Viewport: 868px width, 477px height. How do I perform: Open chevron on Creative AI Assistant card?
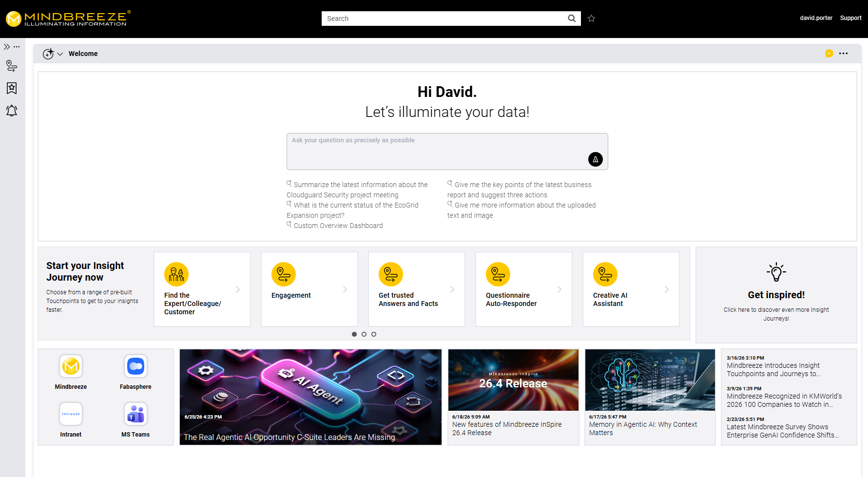667,289
